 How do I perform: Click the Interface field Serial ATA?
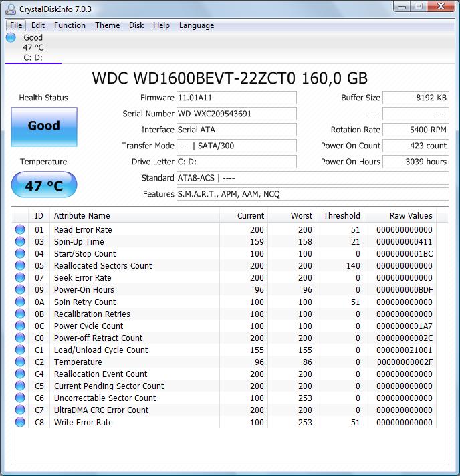tap(237, 130)
